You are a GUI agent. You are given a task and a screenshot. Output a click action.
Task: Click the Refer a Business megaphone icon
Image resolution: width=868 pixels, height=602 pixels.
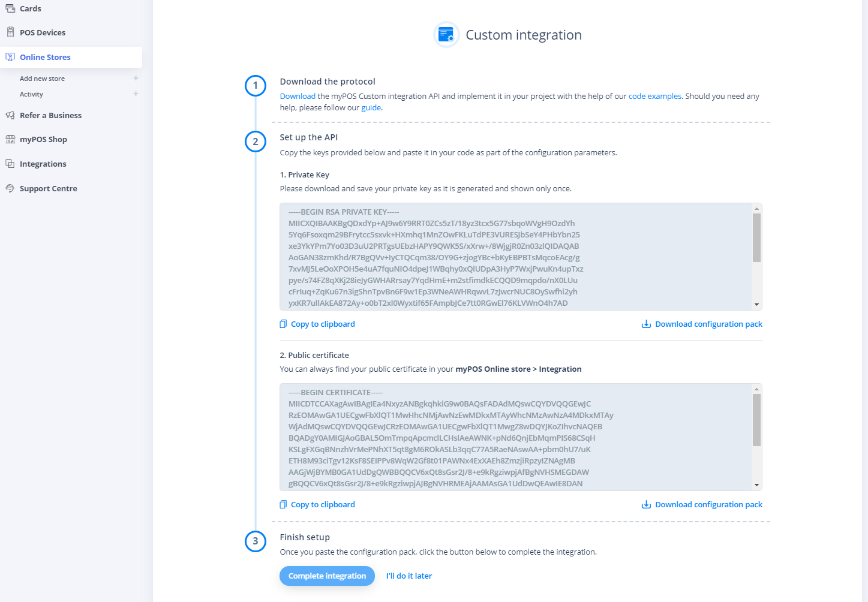pyautogui.click(x=10, y=115)
